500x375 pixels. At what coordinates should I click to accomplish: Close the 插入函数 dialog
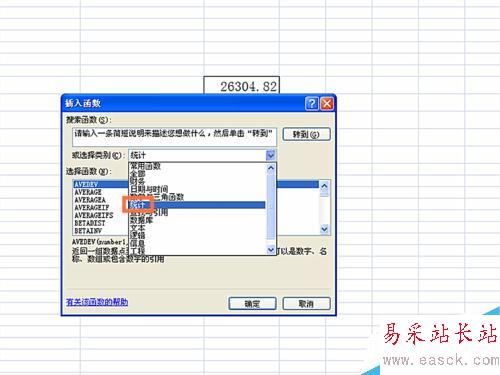(x=327, y=104)
